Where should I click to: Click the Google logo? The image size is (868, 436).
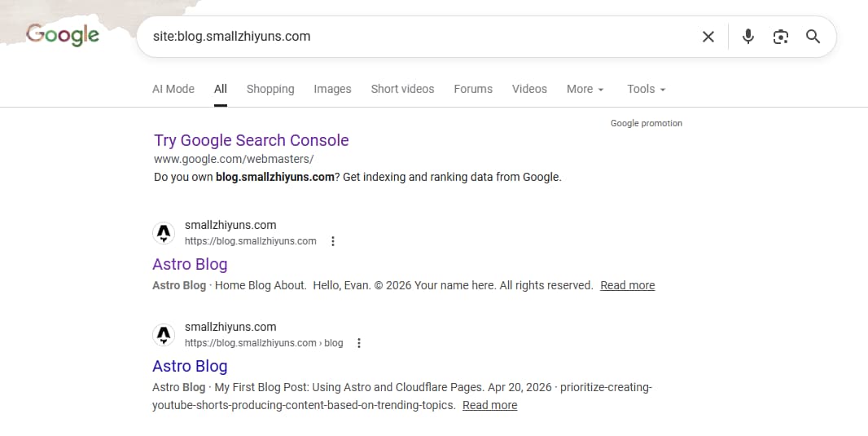pyautogui.click(x=63, y=35)
